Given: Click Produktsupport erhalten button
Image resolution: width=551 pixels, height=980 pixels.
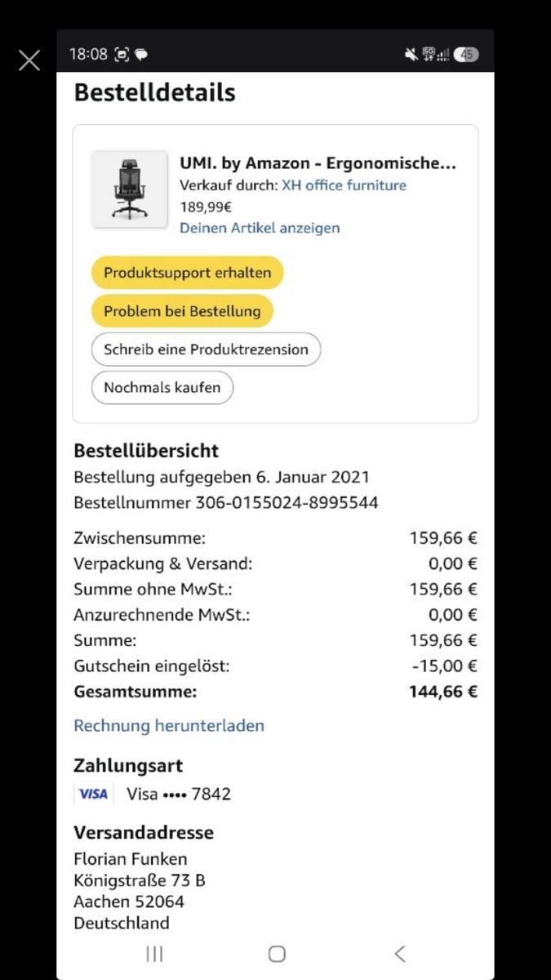Looking at the screenshot, I should [x=187, y=273].
